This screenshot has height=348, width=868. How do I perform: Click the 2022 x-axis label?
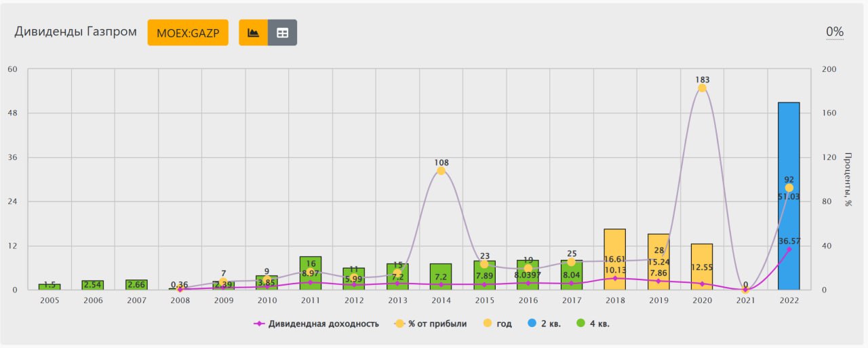[x=789, y=300]
